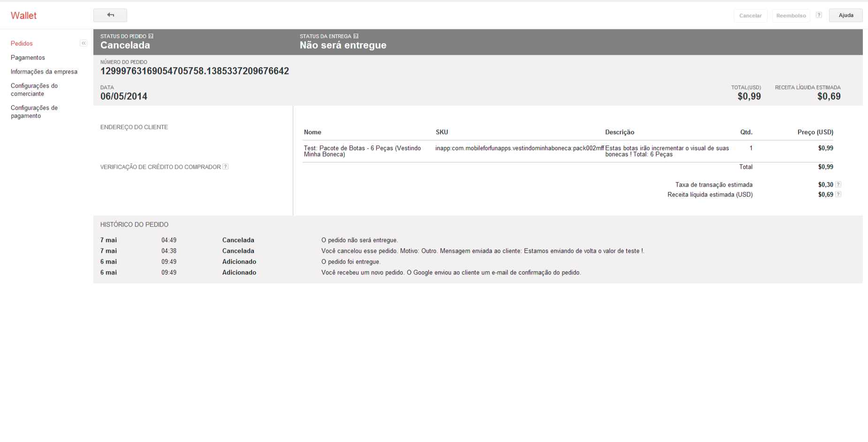
Task: Click the Receita líquida estimada (USD) label
Action: (710, 194)
